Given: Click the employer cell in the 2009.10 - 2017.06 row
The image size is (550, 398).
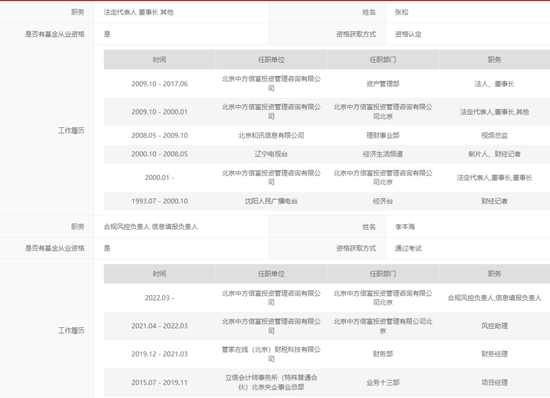Looking at the screenshot, I should [271, 84].
